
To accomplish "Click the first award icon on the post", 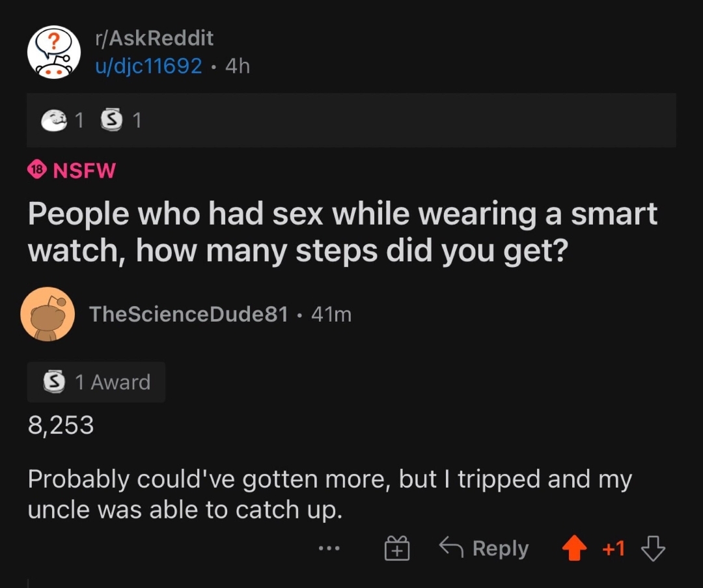I will [x=54, y=120].
